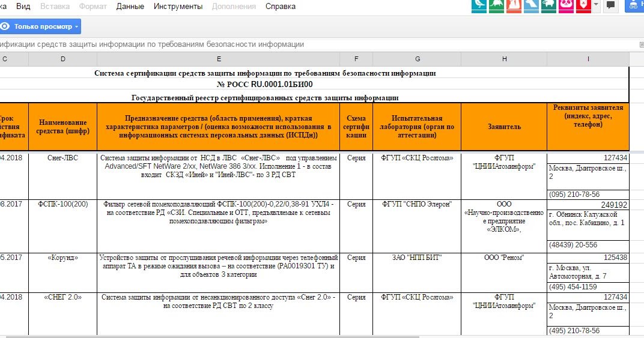Select the ЗАО "НПП БИТ" cell
The width and height of the screenshot is (644, 338).
pos(418,273)
